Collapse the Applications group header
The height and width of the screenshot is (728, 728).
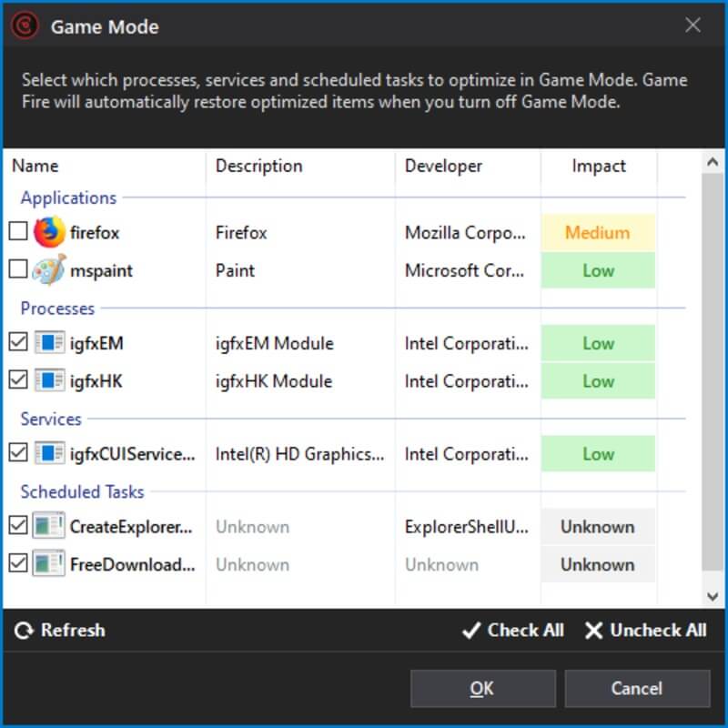(x=68, y=197)
